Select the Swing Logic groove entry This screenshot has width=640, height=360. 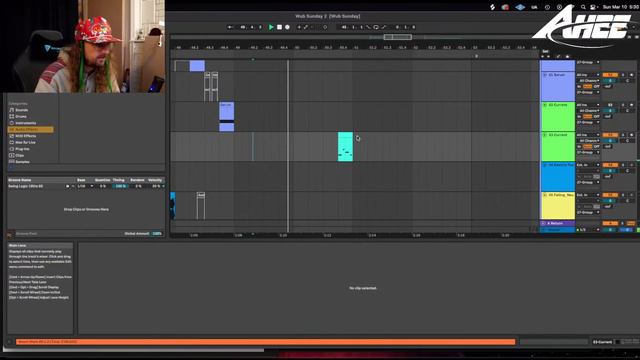tap(26, 186)
